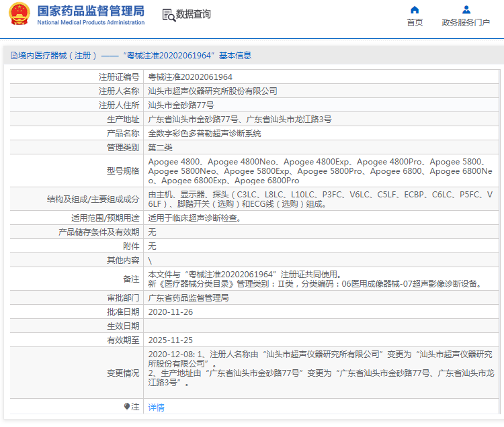Open the 详情 link

pos(156,407)
